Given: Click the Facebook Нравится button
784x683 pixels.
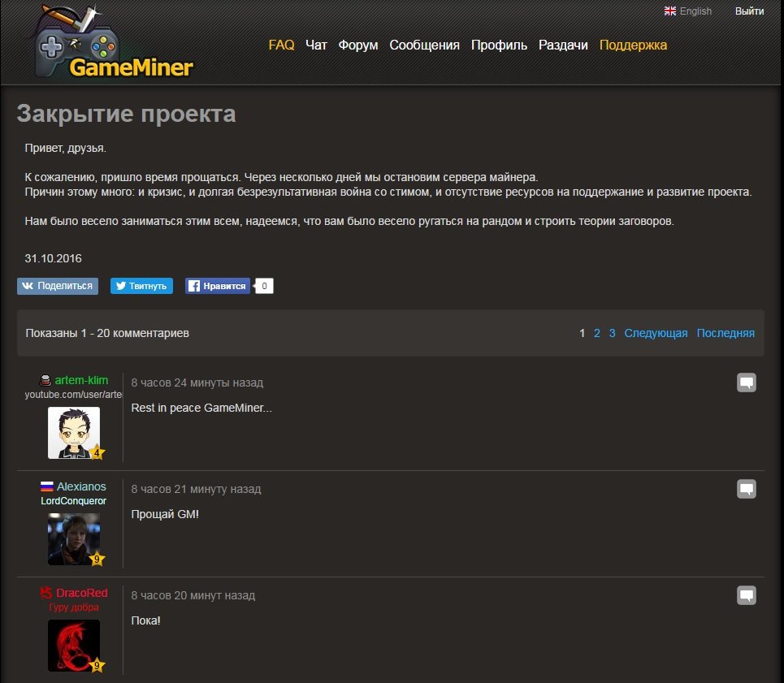Looking at the screenshot, I should coord(218,286).
